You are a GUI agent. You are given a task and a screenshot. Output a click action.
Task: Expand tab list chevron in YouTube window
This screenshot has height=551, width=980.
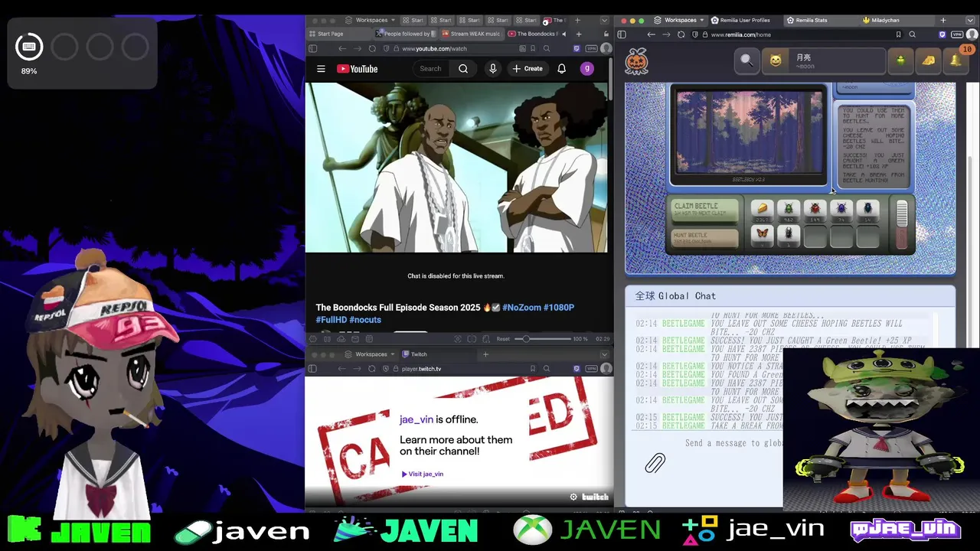(603, 20)
